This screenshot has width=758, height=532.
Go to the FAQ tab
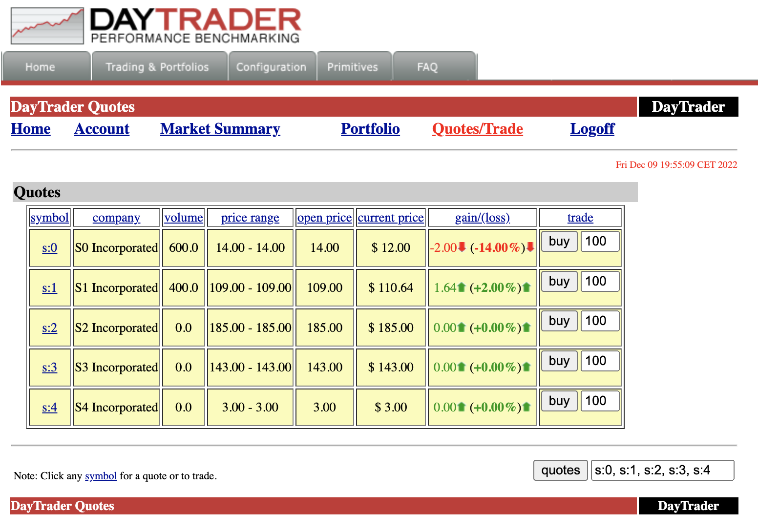[x=427, y=67]
